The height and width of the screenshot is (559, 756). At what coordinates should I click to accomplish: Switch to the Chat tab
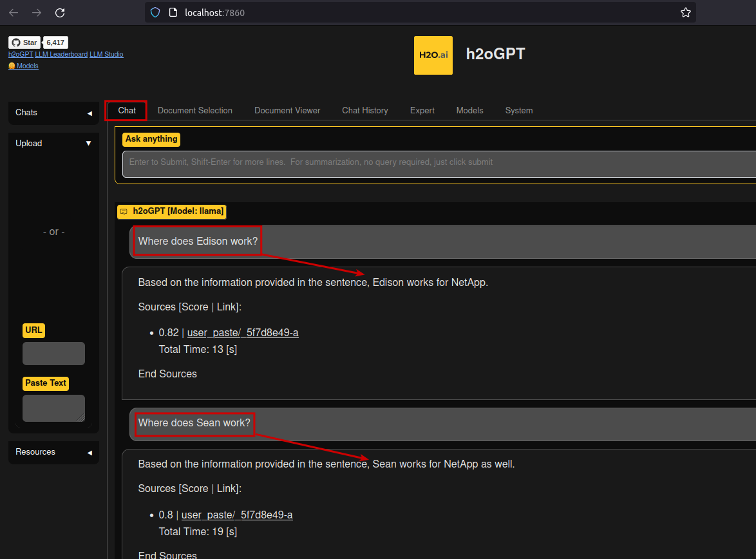point(127,111)
